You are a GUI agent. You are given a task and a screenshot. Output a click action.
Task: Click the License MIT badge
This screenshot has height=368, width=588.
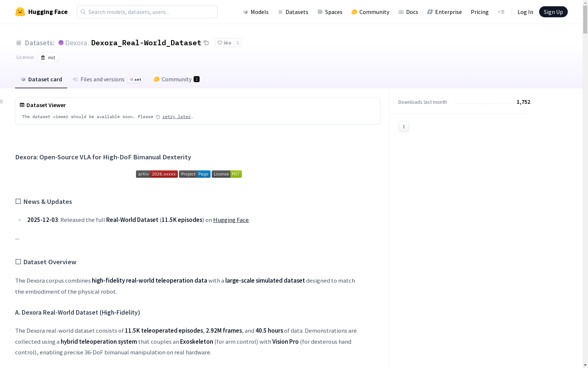(227, 174)
